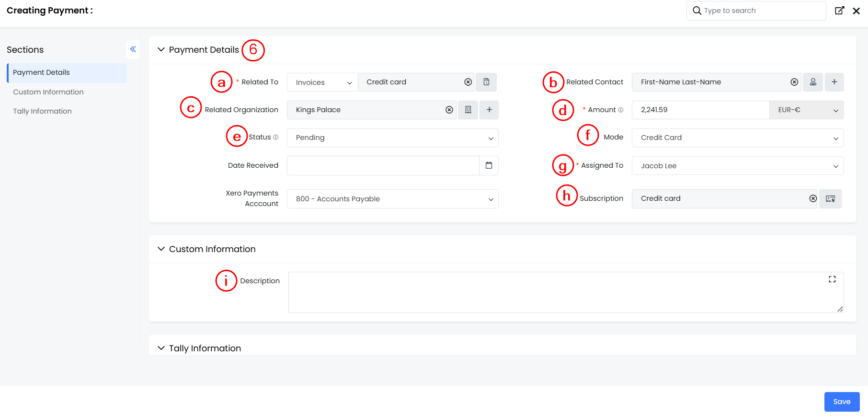Open the Status dropdown showing Pending
Viewport: 868px width, 416px height.
(x=392, y=138)
